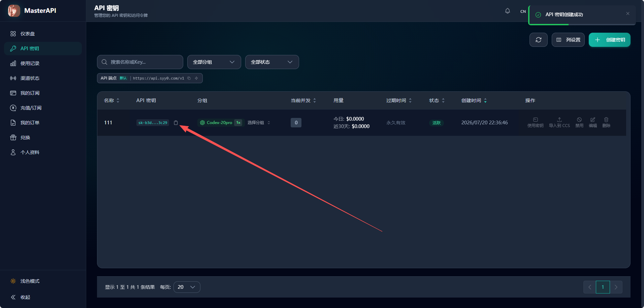Click 创建密钥 to create key
Screen dimensions: 644x308
610,40
